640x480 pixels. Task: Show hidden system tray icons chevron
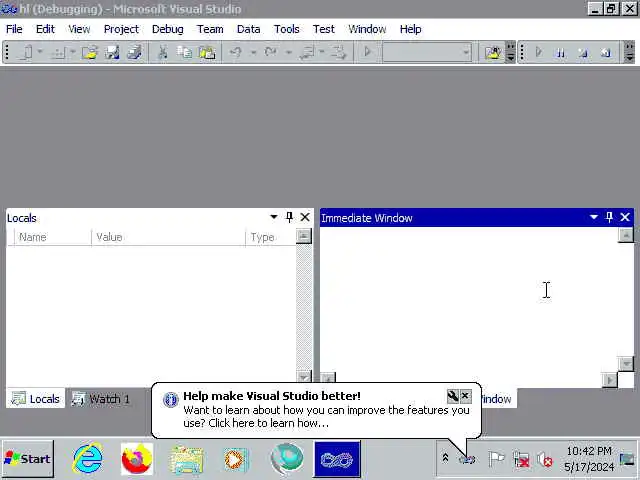click(445, 458)
